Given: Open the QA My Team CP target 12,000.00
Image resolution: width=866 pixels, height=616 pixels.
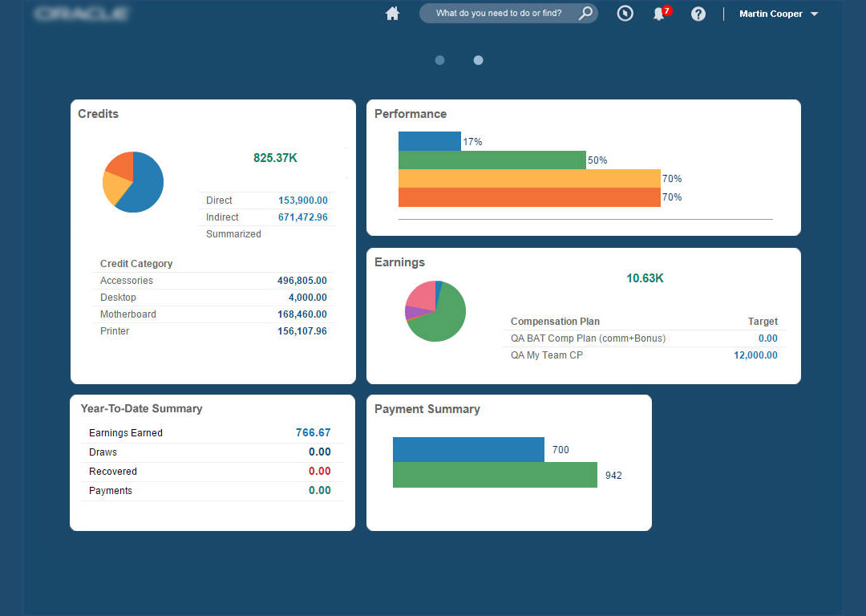Looking at the screenshot, I should pyautogui.click(x=755, y=355).
